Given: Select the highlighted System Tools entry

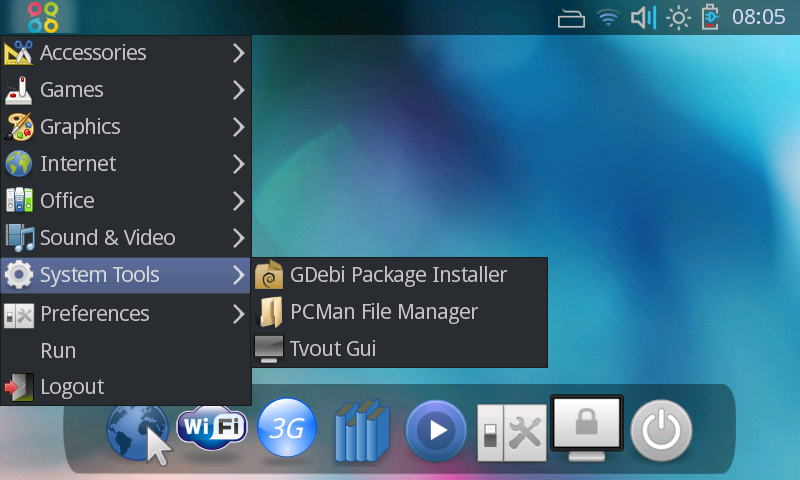Looking at the screenshot, I should coord(126,275).
